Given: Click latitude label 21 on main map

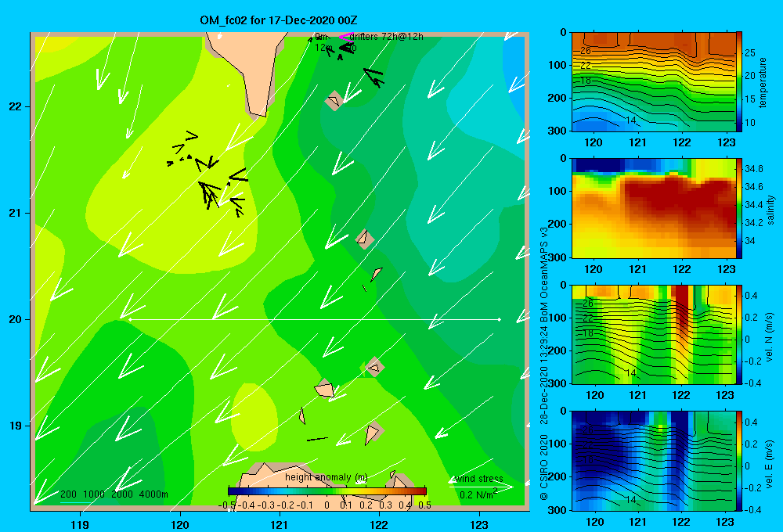Looking at the screenshot, I should click(x=15, y=213).
